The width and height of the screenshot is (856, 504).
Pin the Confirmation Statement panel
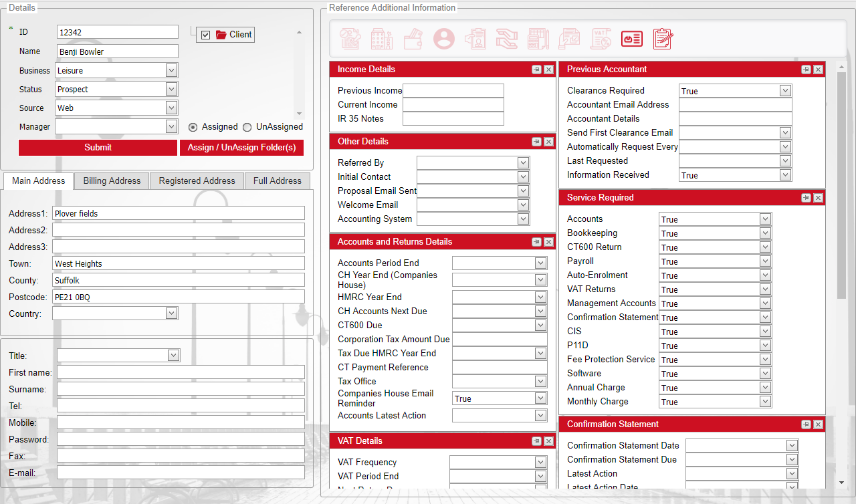806,424
